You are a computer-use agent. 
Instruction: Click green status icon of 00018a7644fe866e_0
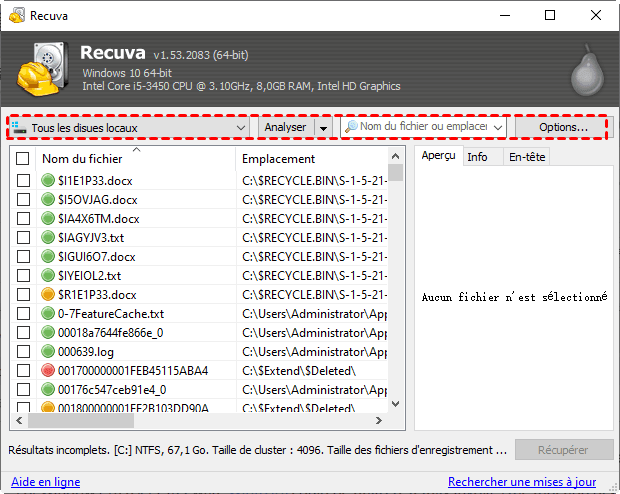pos(48,332)
